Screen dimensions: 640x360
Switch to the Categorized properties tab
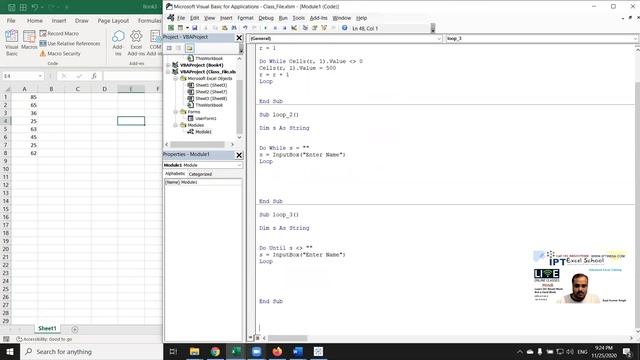[x=200, y=174]
